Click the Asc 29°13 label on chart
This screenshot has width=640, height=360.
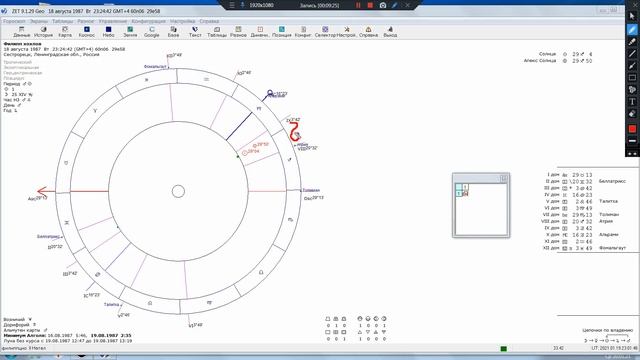click(x=38, y=198)
